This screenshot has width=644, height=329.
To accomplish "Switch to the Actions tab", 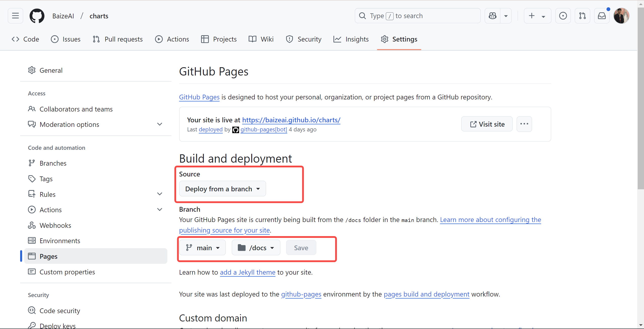I will 172,39.
